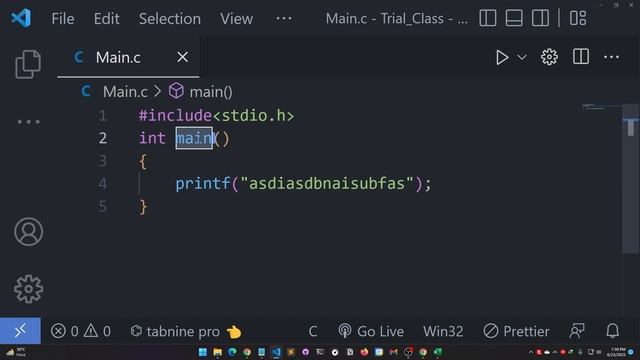The image size is (640, 360).
Task: Click line number 2 in the gutter
Action: [x=103, y=138]
